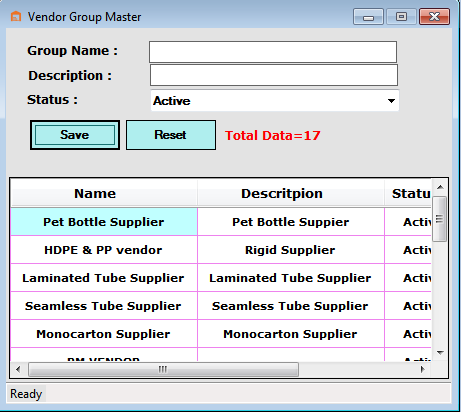Focus the Group Name text field
The height and width of the screenshot is (412, 461).
[273, 52]
